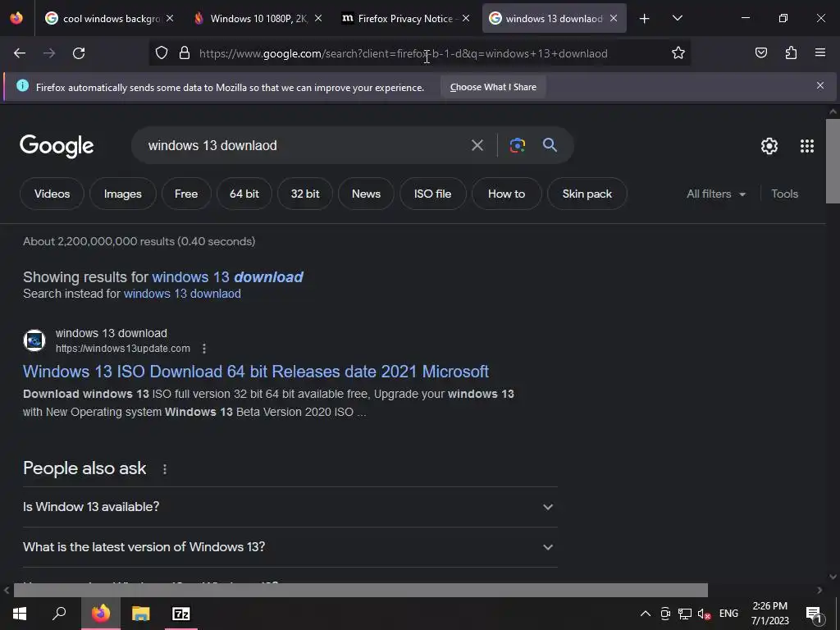The height and width of the screenshot is (630, 840).
Task: Show hidden system tray icons
Action: [x=646, y=614]
